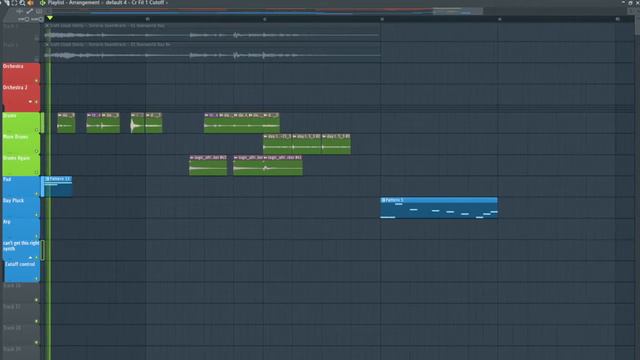Select the draw tool in playlist toolbar
Screen dimensions: 640x360
pyautogui.click(x=7, y=3)
